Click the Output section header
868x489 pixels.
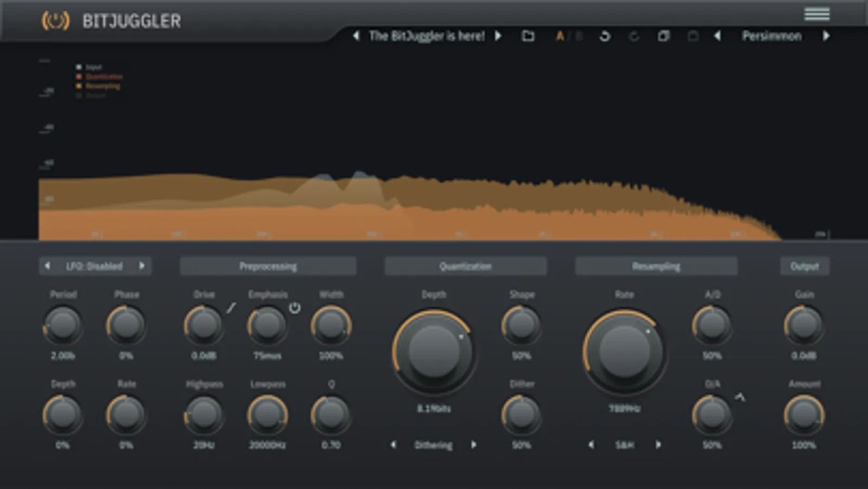click(804, 266)
